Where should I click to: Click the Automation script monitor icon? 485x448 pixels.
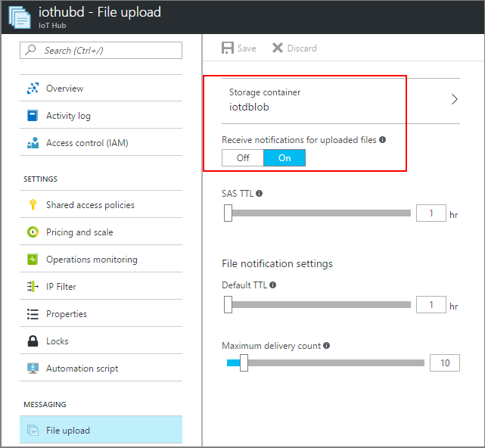33,369
